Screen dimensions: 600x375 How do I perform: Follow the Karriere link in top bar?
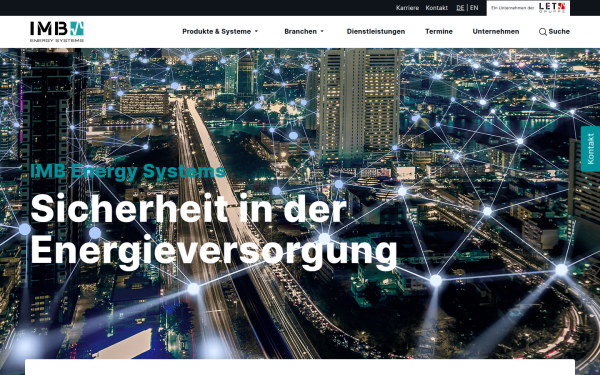pos(407,8)
